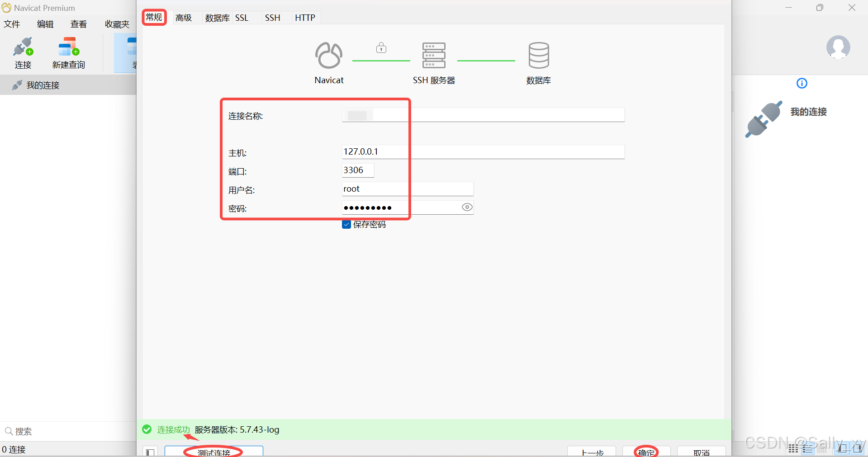Reveal the password with the eye icon
Image resolution: width=868 pixels, height=457 pixels.
click(x=467, y=207)
